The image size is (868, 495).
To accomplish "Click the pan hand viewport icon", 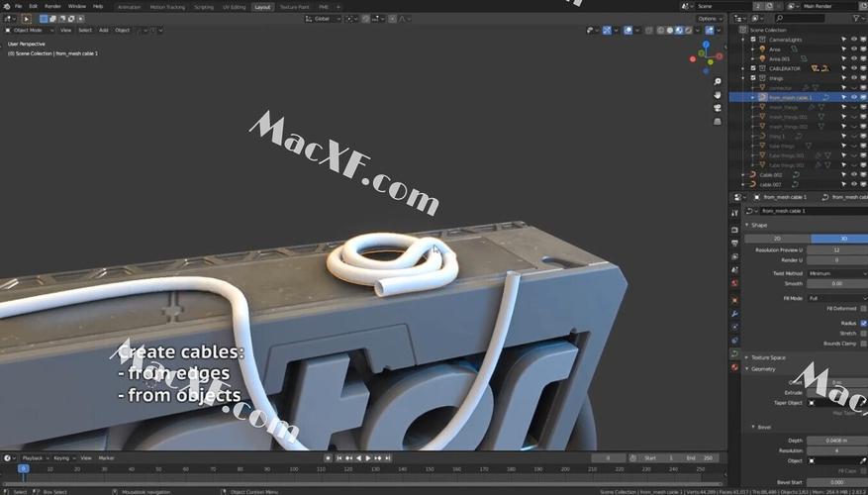I will tap(718, 95).
